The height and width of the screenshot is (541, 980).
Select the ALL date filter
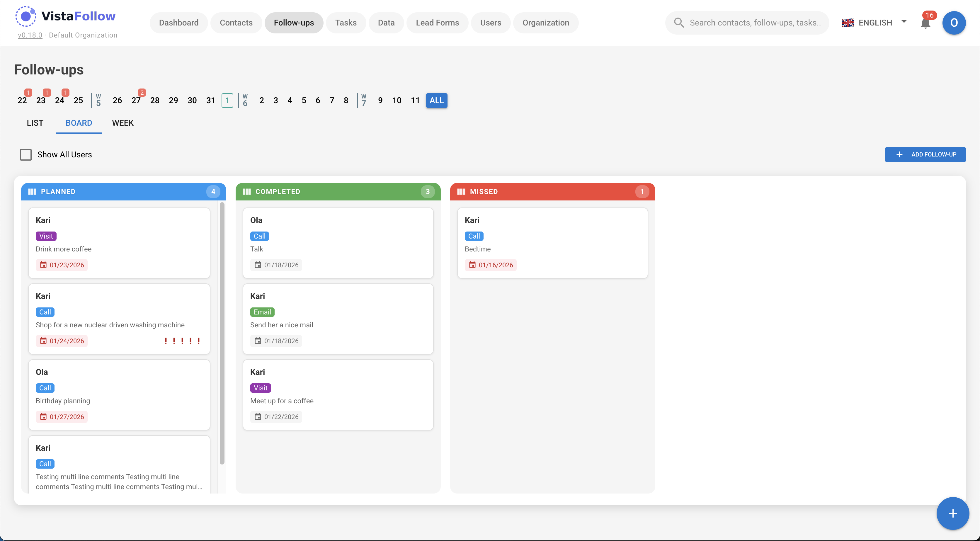(x=436, y=101)
